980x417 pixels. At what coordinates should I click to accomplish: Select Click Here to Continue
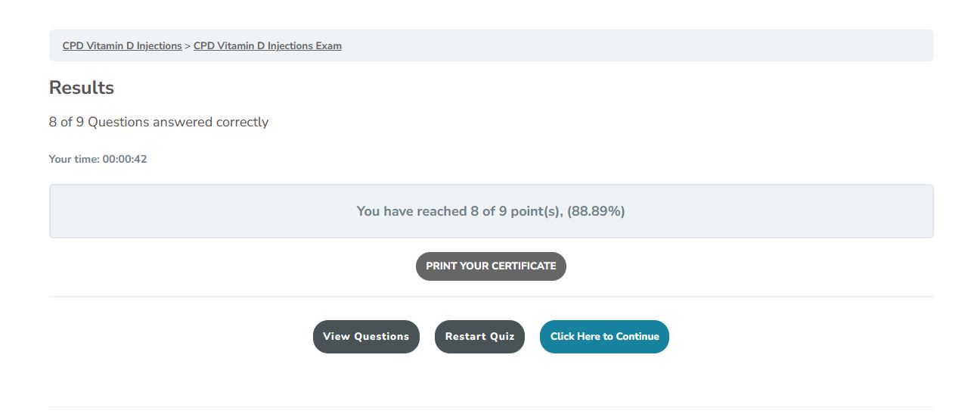604,337
